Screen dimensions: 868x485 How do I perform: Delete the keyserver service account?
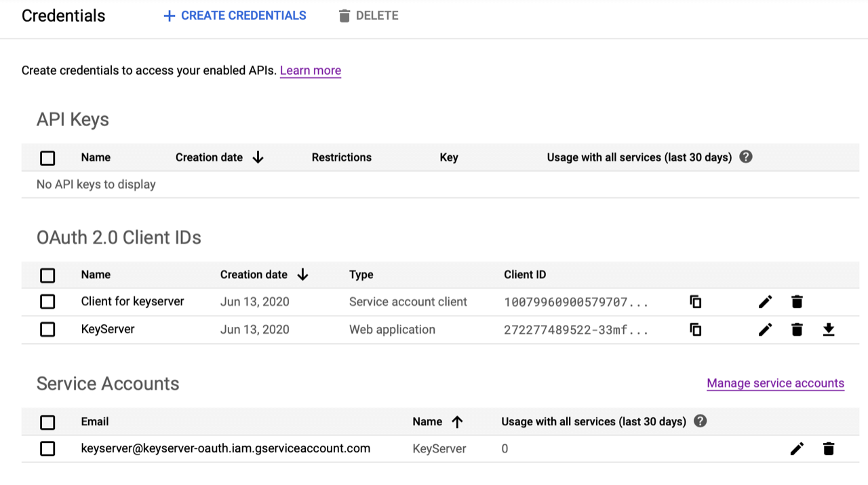pos(828,448)
